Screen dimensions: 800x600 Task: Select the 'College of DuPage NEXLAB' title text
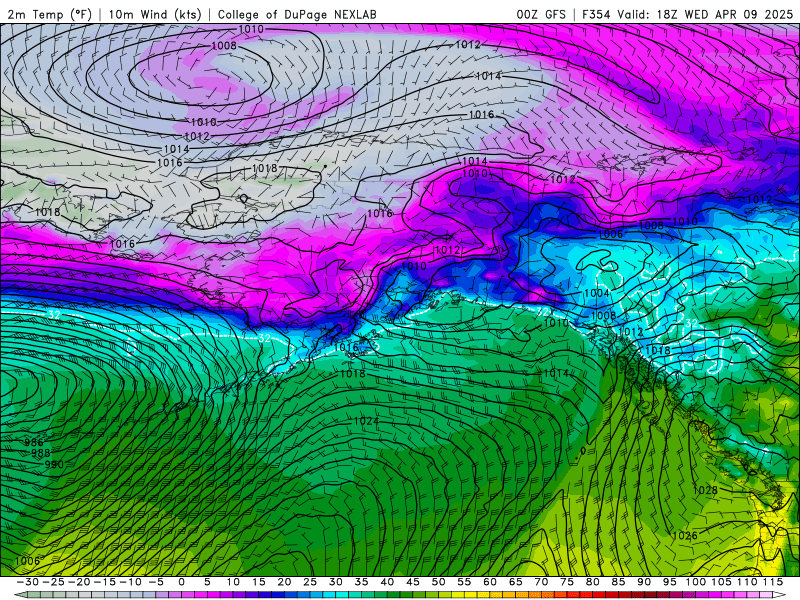click(297, 14)
